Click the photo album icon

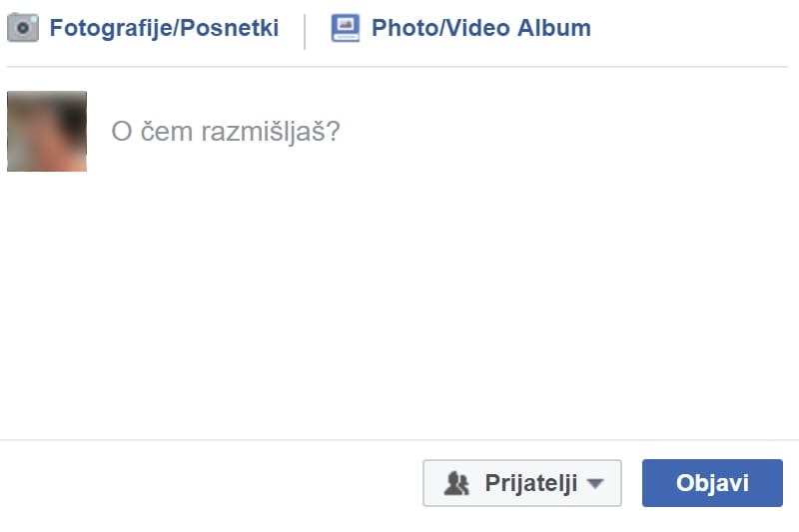(x=345, y=28)
